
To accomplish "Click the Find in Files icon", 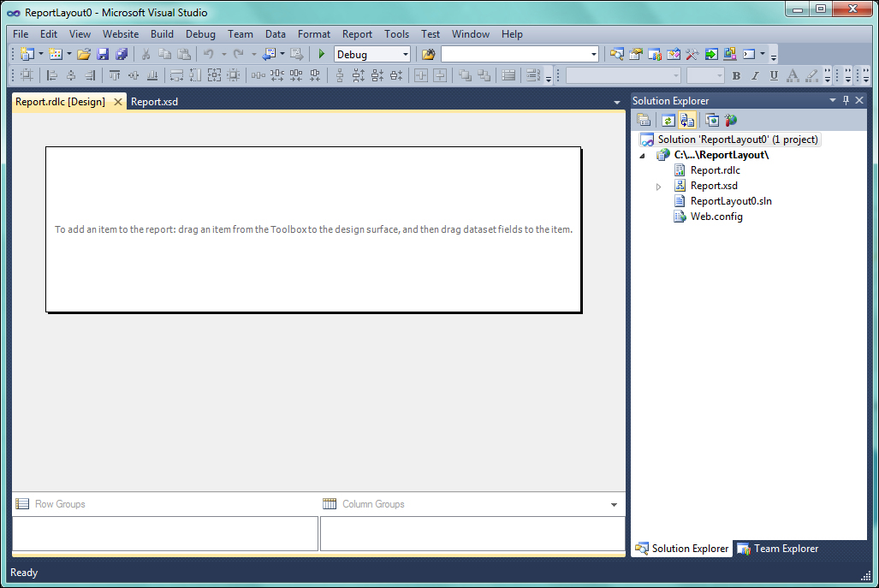I will (428, 54).
